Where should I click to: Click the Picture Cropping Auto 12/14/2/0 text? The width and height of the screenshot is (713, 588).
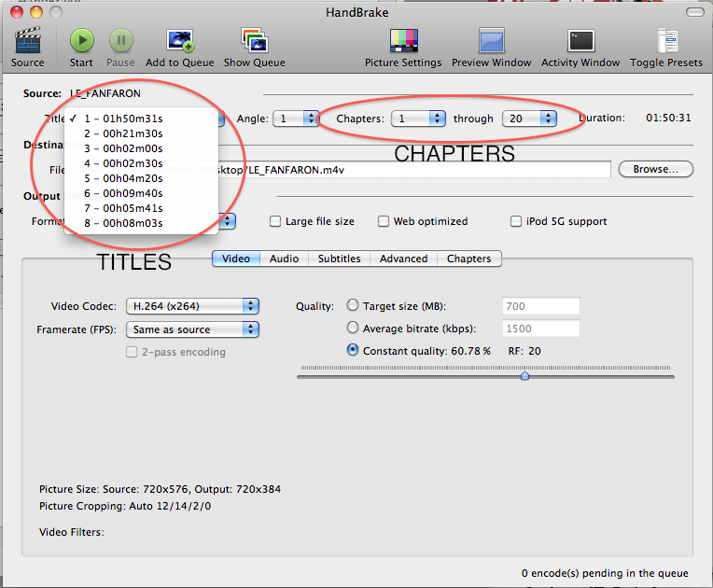(x=125, y=506)
